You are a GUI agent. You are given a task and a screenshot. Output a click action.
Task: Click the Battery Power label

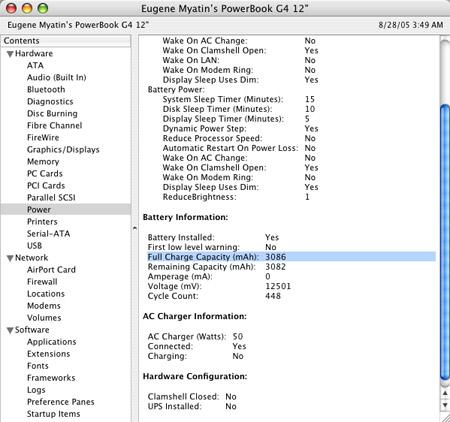176,90
